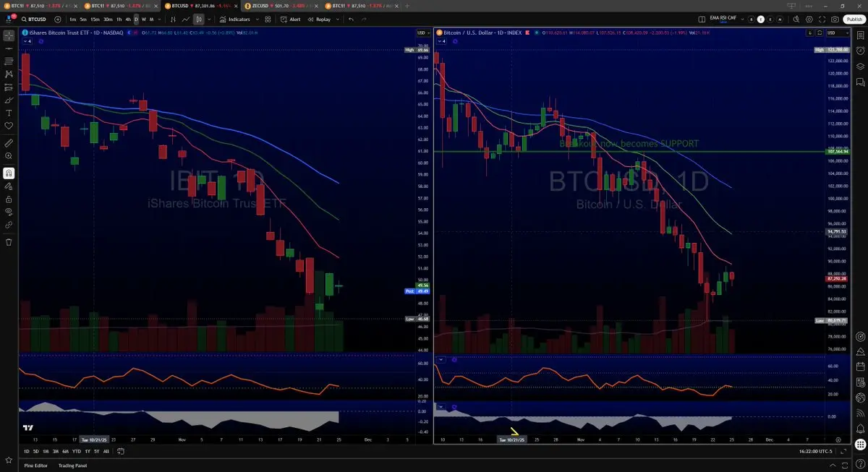Toggle magnet mode in left toolbar
The width and height of the screenshot is (868, 472).
[9, 173]
